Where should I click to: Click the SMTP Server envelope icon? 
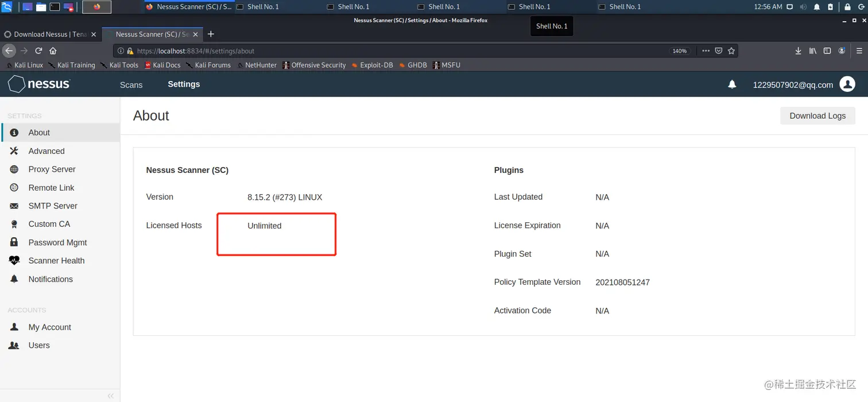(x=14, y=206)
